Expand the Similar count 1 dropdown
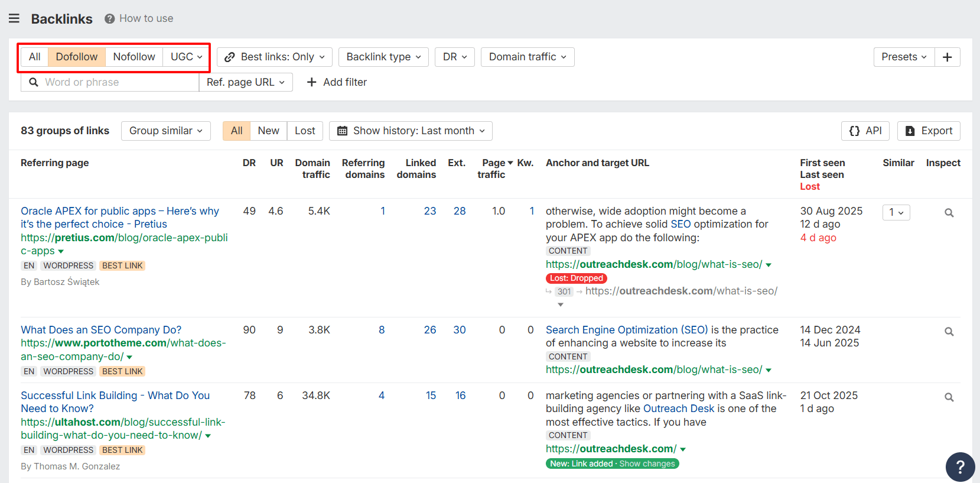Screen dimensions: 980x483 [896, 212]
